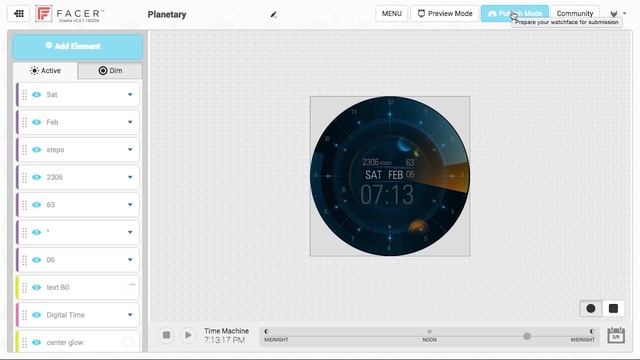Hide the Sat layer

[x=37, y=95]
